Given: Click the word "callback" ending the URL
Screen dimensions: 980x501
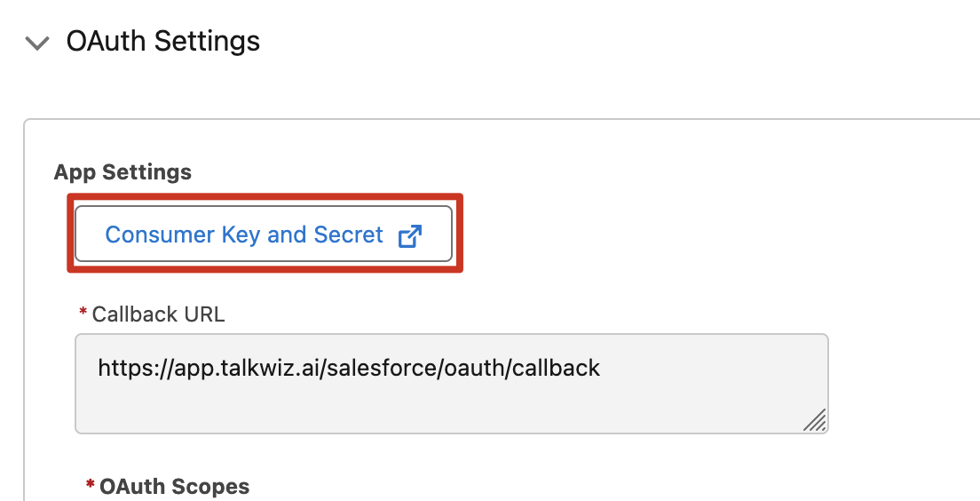Looking at the screenshot, I should 557,368.
